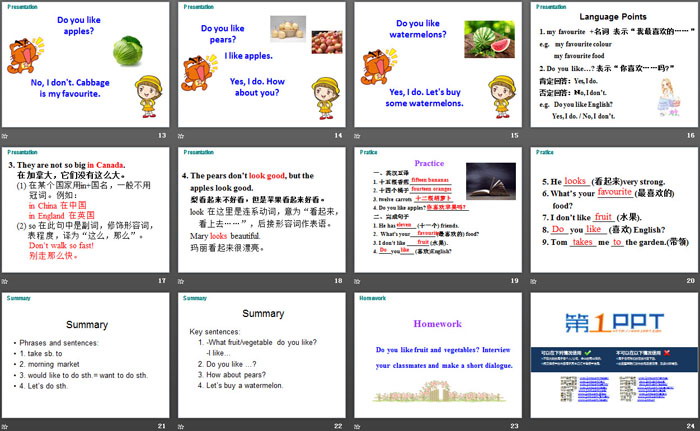Click animation star icon under slide 19
The image size is (700, 431).
click(x=357, y=281)
